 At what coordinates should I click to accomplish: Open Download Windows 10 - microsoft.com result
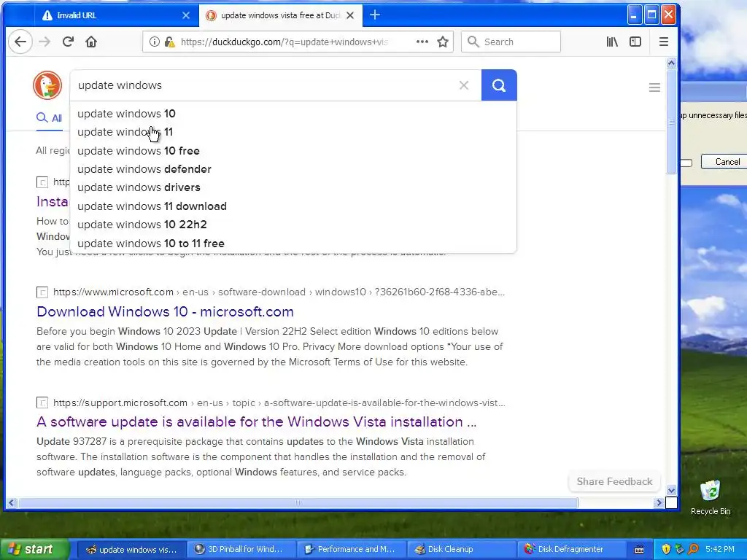point(165,311)
